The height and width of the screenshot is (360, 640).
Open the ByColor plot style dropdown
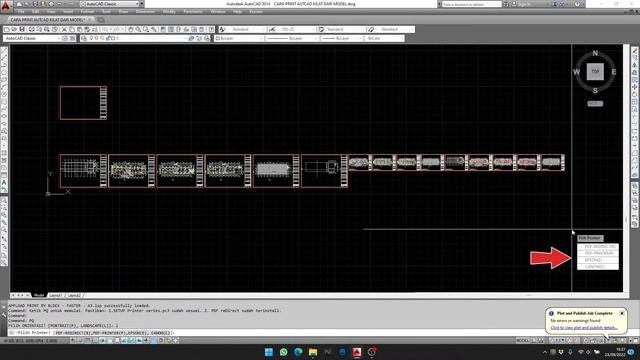[x=385, y=38]
